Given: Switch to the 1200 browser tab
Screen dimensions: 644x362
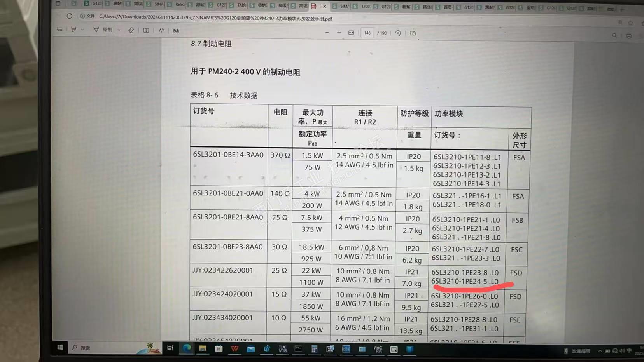Looking at the screenshot, I should click(x=361, y=6).
